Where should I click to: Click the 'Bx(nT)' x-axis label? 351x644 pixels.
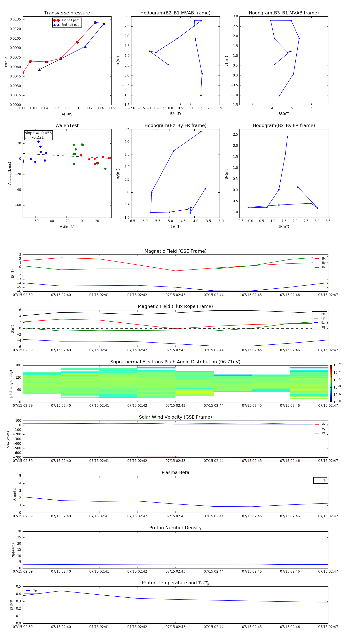point(284,227)
